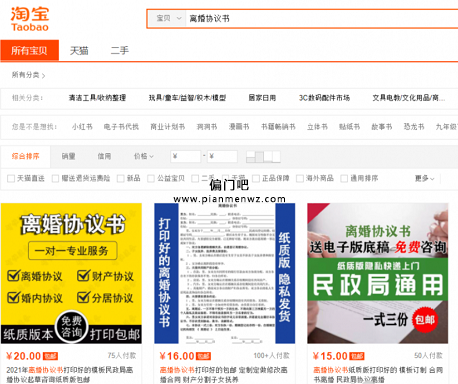Expand the 更多 filter options
458x384 pixels.
[x=424, y=179]
